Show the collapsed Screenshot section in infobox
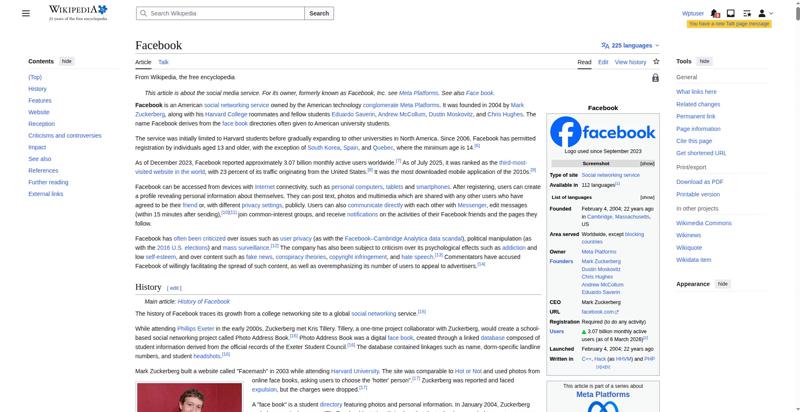The width and height of the screenshot is (800, 412). click(647, 162)
